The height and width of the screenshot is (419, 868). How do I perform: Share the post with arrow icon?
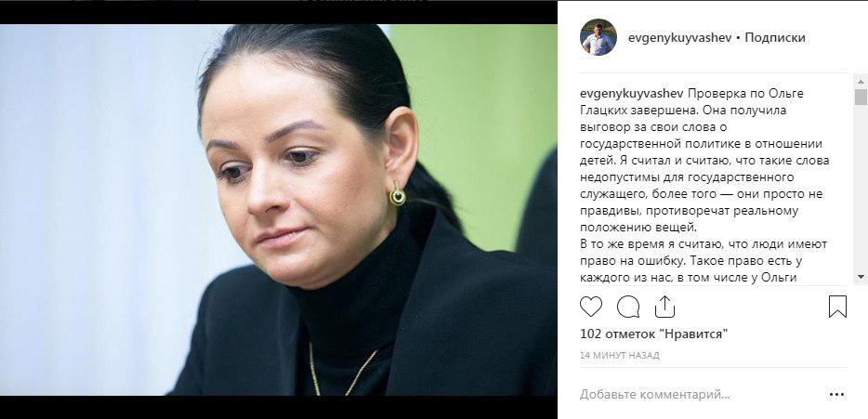pyautogui.click(x=664, y=307)
